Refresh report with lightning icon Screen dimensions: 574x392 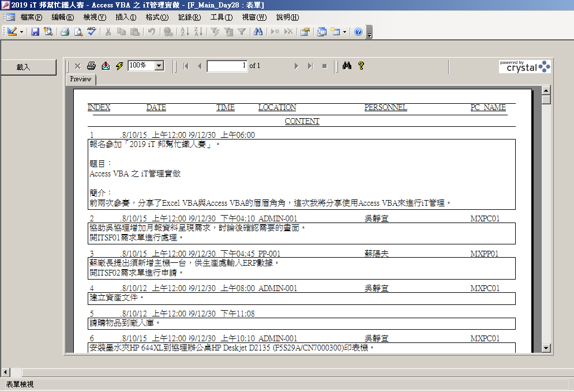(119, 66)
